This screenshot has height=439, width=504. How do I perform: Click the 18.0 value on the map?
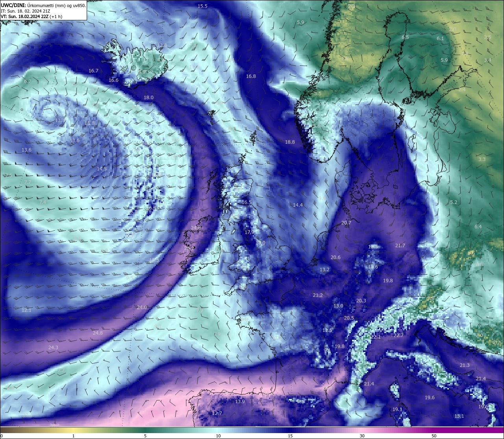(x=148, y=97)
